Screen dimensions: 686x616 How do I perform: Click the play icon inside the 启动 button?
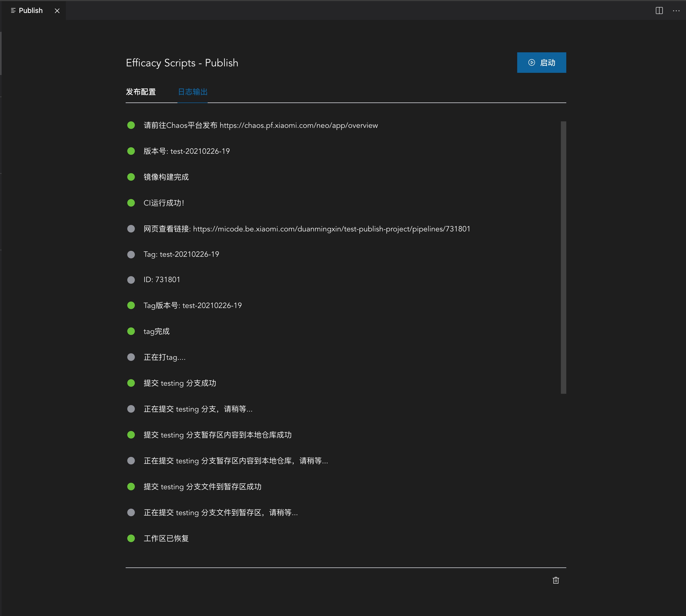coord(531,62)
